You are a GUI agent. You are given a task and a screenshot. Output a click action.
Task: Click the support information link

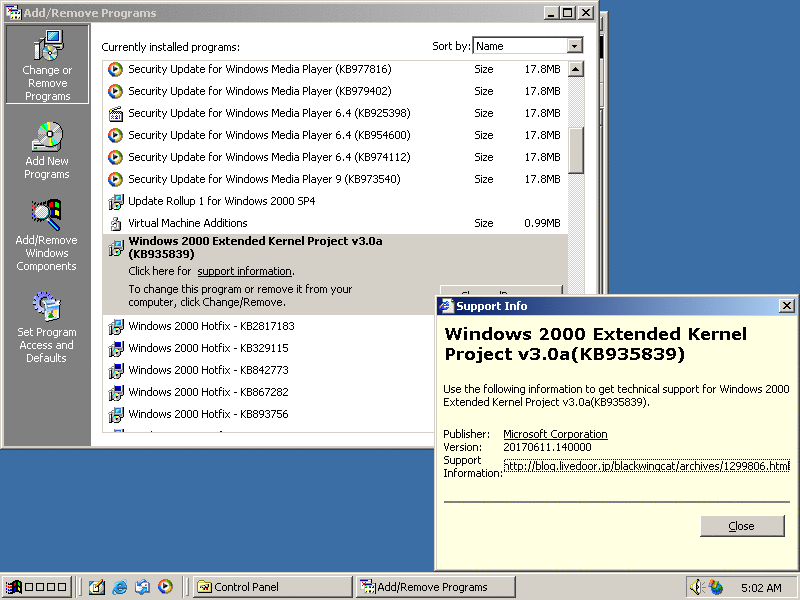coord(244,271)
